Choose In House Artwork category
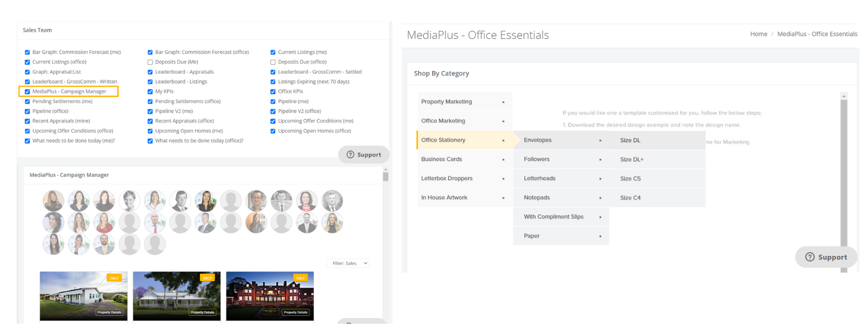868x329 pixels. (465, 197)
